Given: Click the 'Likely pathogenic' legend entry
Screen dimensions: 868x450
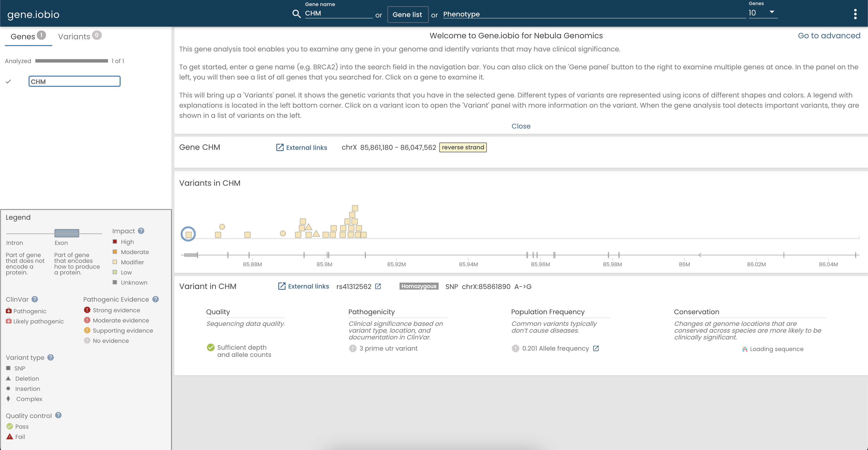Looking at the screenshot, I should coord(35,321).
